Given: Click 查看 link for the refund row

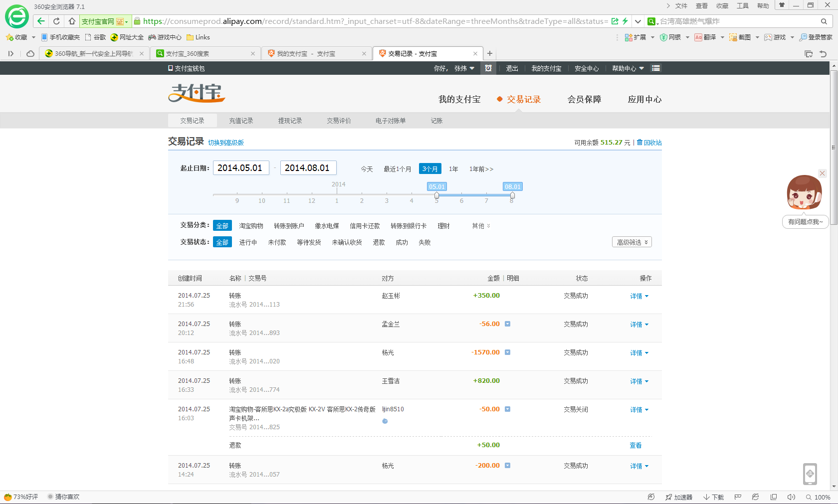Looking at the screenshot, I should click(x=635, y=445).
